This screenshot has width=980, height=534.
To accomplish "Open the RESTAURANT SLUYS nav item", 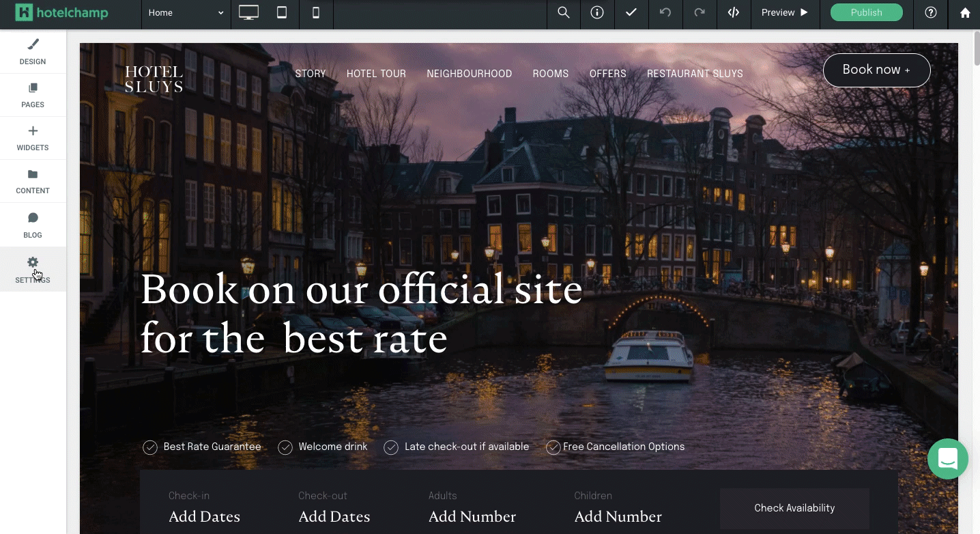I will point(695,74).
